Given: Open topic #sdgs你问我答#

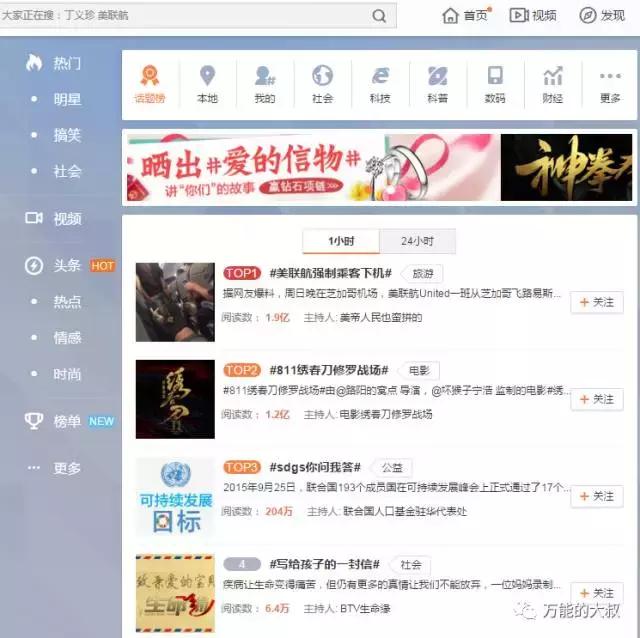Looking at the screenshot, I should click(315, 467).
